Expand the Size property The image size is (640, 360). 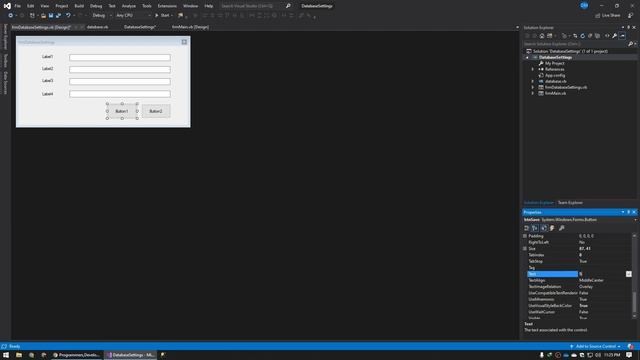click(x=525, y=249)
